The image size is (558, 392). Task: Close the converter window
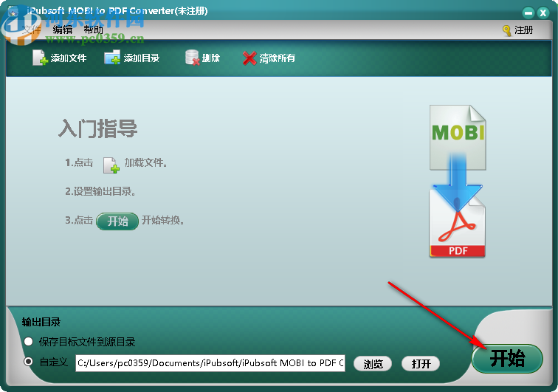pyautogui.click(x=543, y=13)
